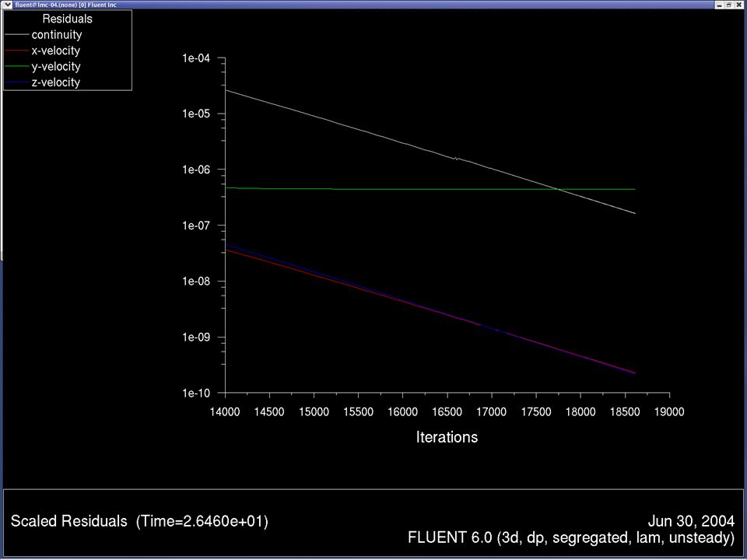Click the '15000' x-axis label
The image size is (747, 560).
tap(314, 412)
